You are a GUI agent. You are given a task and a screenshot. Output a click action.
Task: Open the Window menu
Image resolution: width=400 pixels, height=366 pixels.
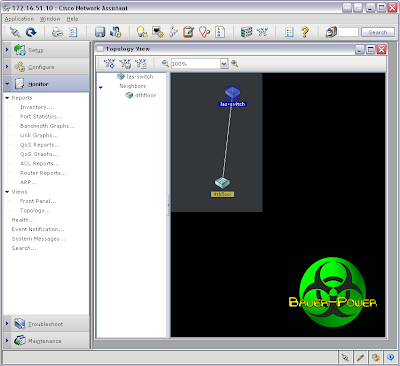[50, 19]
